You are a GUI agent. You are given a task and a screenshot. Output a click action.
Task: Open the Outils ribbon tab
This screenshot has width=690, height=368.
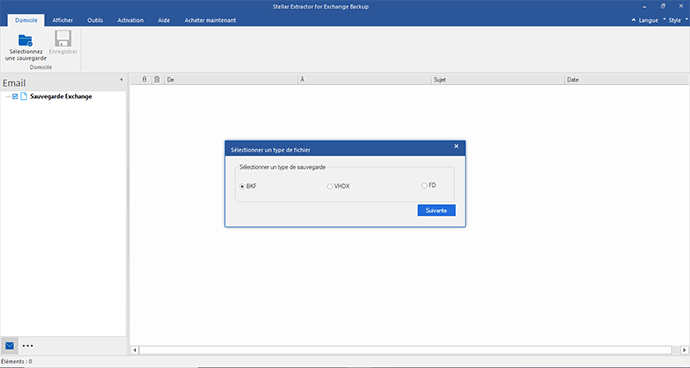point(95,20)
